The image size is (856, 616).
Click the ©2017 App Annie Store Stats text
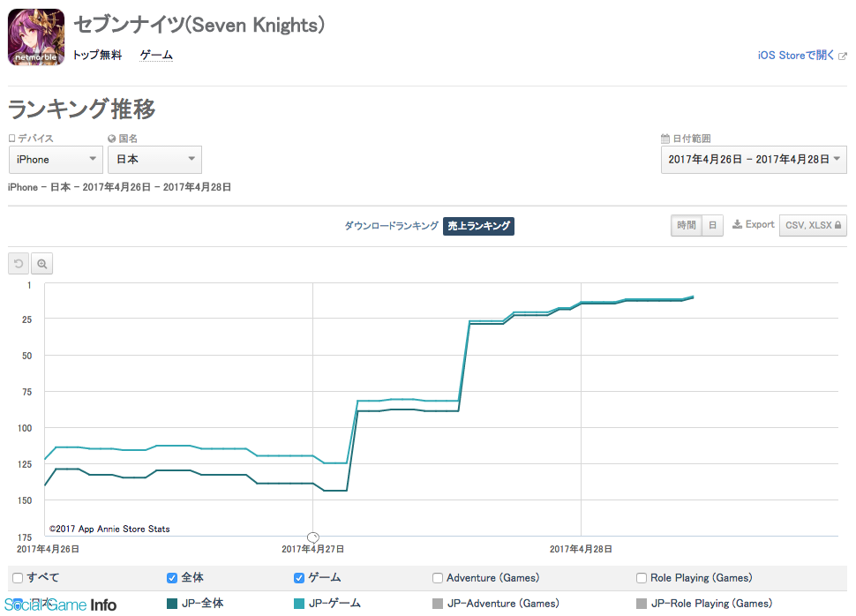[109, 529]
